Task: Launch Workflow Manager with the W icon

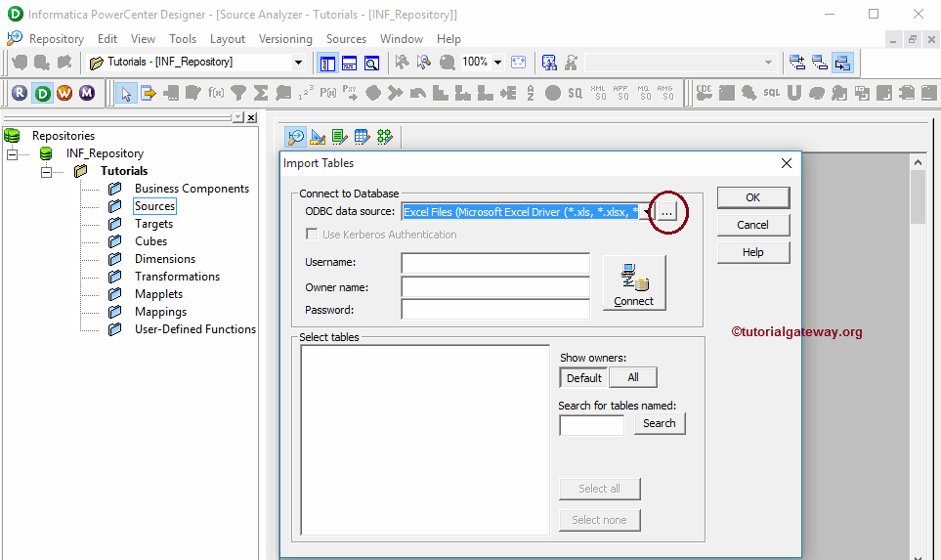Action: (x=64, y=93)
